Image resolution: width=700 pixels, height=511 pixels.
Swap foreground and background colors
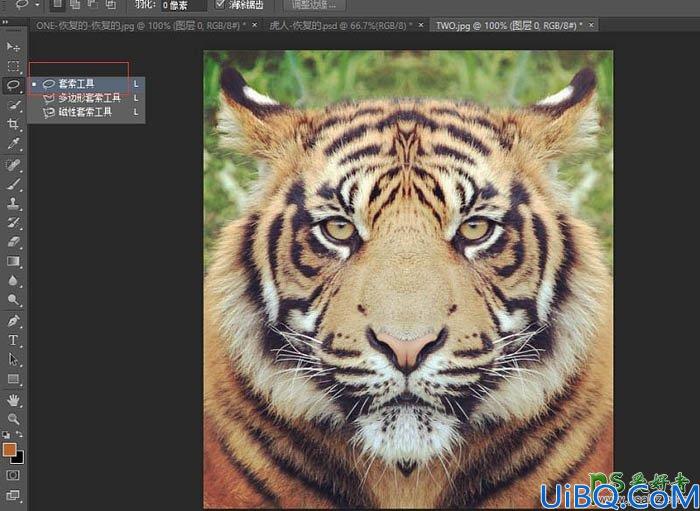(19, 434)
